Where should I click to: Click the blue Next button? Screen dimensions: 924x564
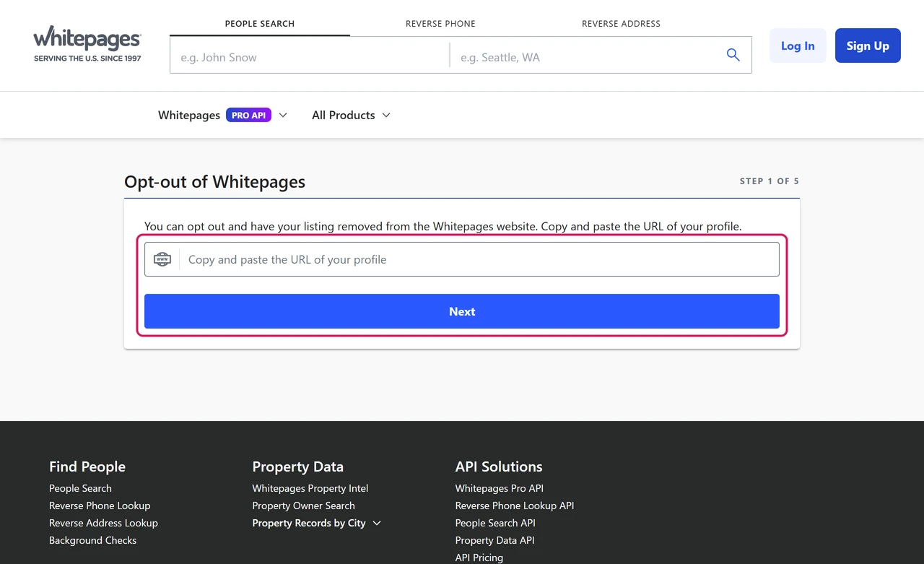(462, 311)
